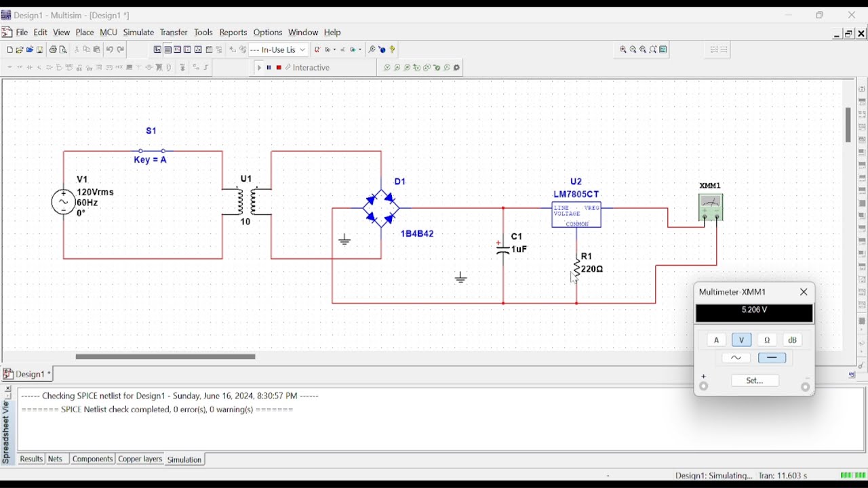Select the XMM1 multimeter instrument
This screenshot has width=868, height=488.
[711, 207]
